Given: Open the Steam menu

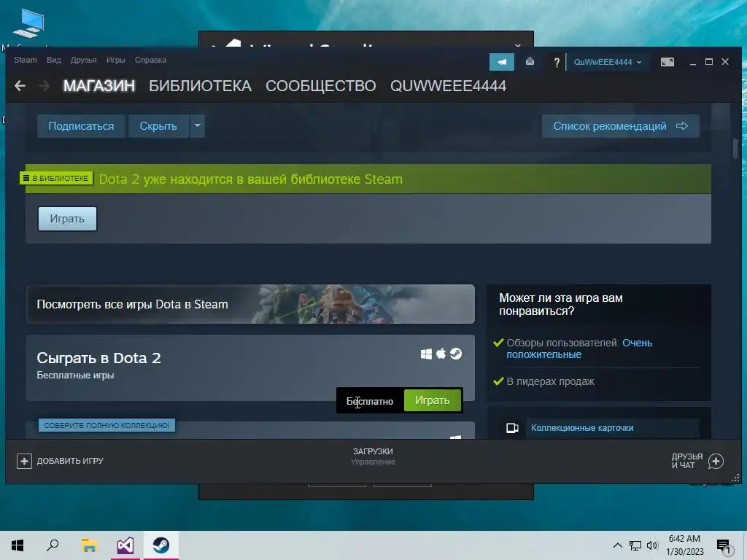Looking at the screenshot, I should click(x=26, y=60).
